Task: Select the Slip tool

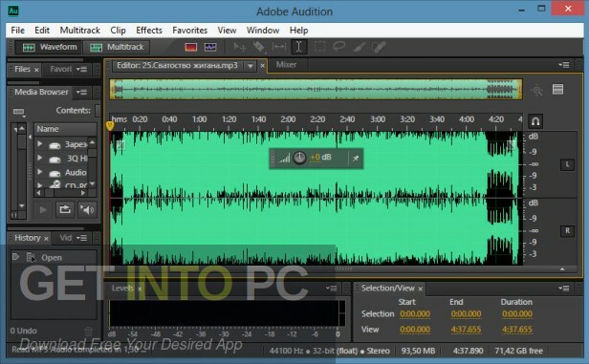Action: point(279,47)
